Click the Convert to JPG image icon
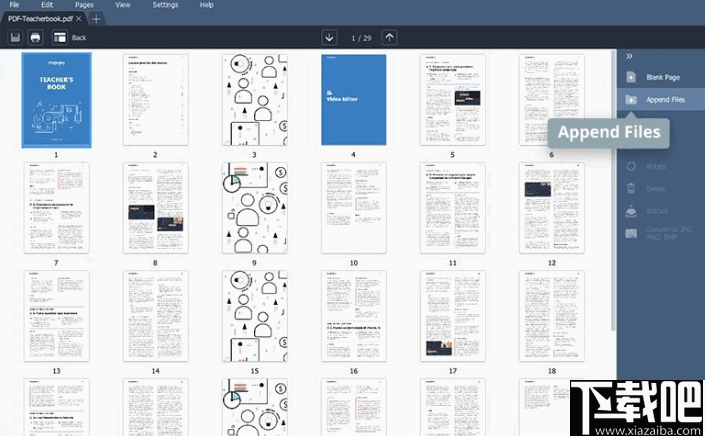 tap(631, 233)
